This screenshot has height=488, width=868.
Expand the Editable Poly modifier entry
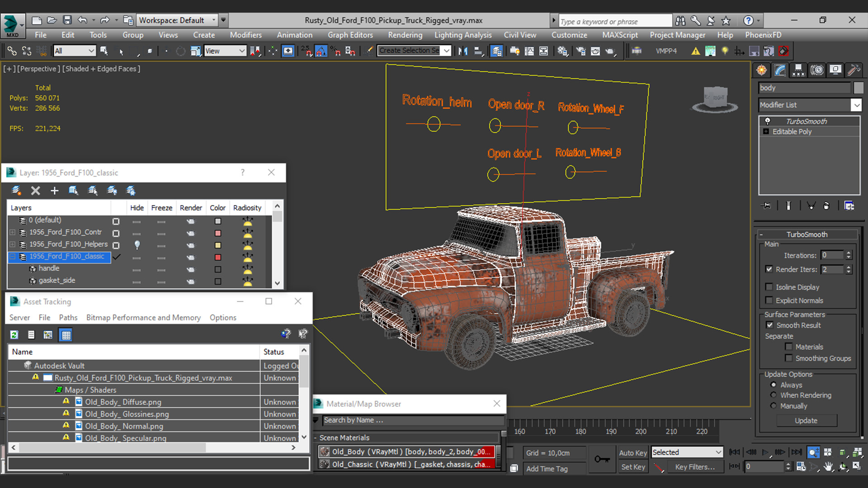click(766, 131)
